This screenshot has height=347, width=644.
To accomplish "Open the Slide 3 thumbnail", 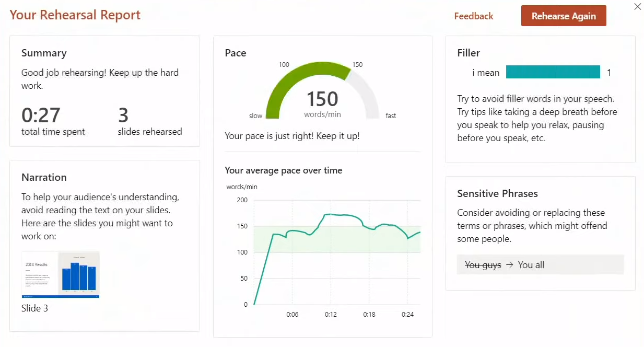I will point(61,275).
